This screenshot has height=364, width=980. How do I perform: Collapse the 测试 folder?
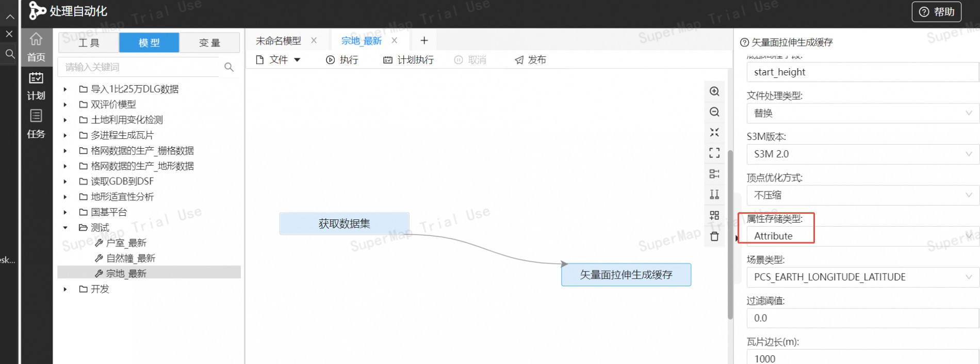(66, 228)
